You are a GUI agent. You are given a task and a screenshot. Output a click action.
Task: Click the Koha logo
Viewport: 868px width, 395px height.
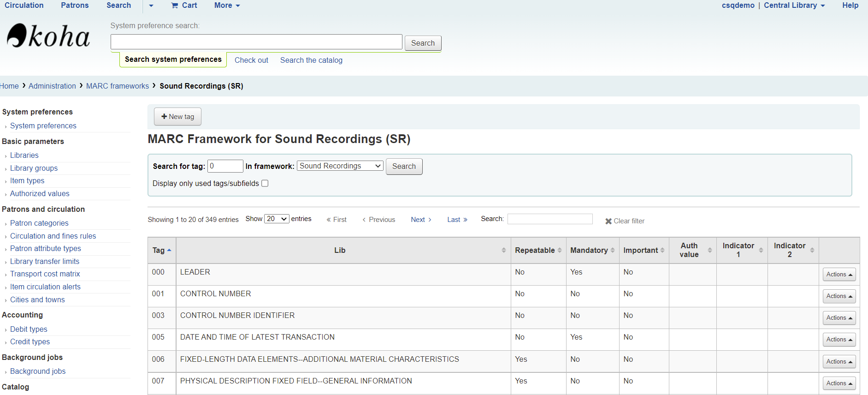point(48,36)
